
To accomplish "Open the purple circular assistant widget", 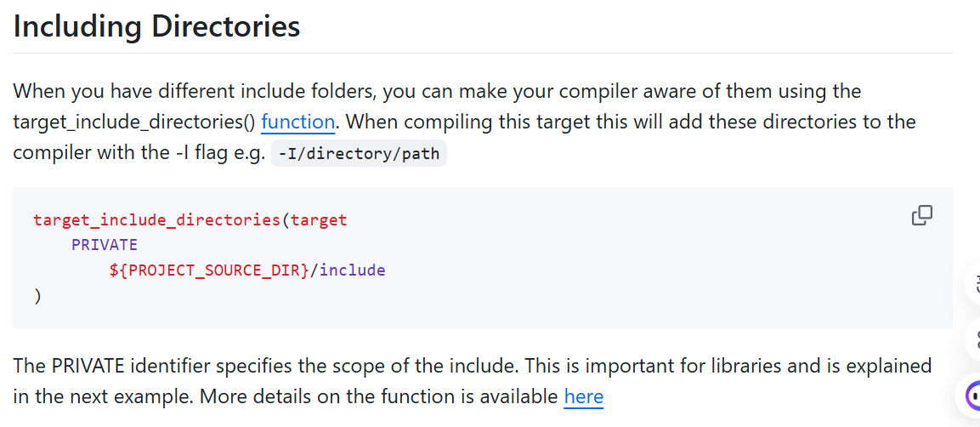I will coord(972,396).
